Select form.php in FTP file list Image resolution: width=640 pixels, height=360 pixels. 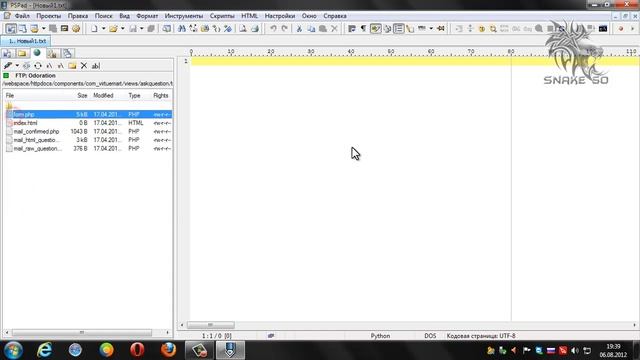(88, 114)
